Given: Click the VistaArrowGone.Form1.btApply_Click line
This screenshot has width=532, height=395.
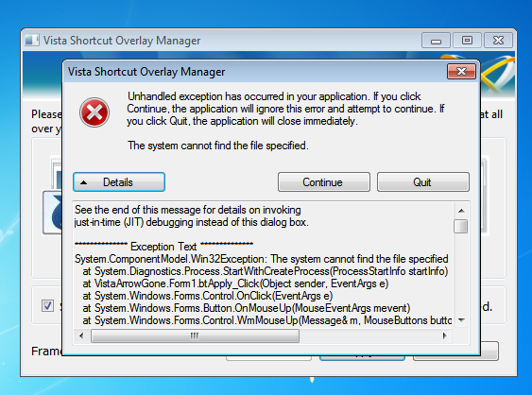Looking at the screenshot, I should (235, 283).
